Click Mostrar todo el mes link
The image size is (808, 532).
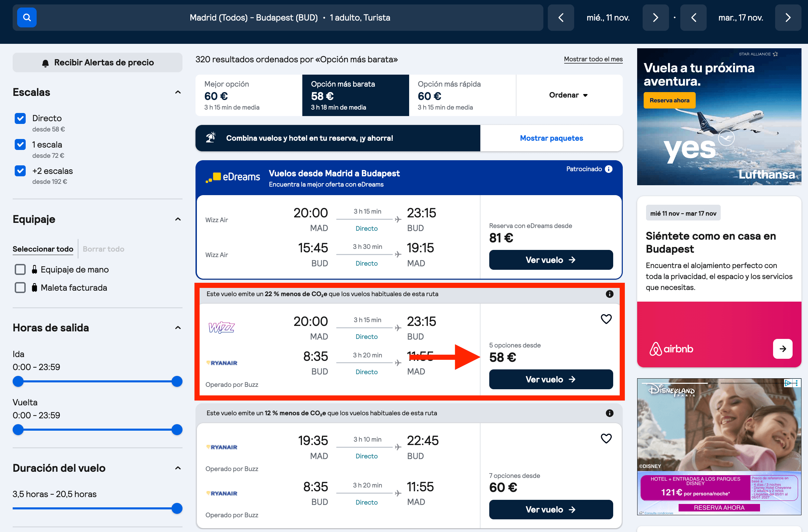click(x=593, y=59)
